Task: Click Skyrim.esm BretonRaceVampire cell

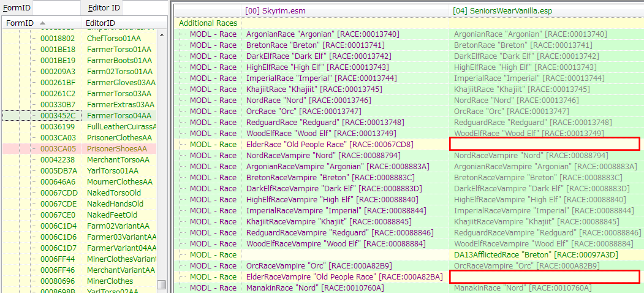Action: [x=330, y=178]
